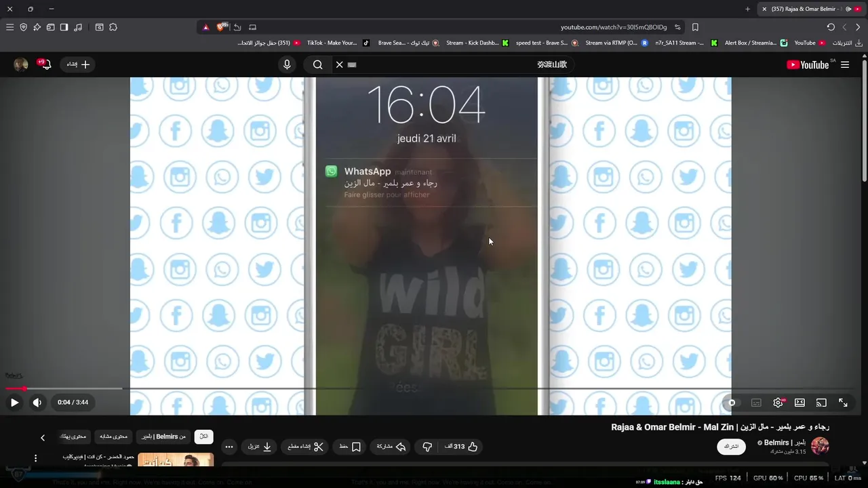
Task: Mute the video volume
Action: click(x=37, y=403)
